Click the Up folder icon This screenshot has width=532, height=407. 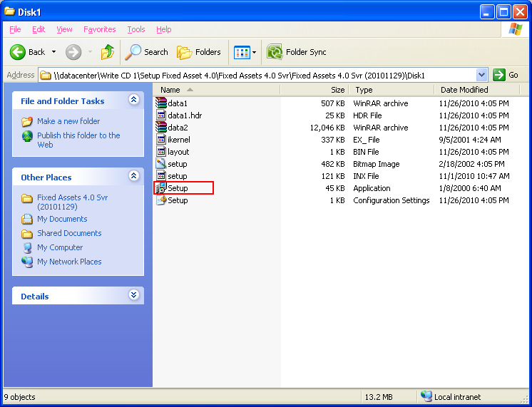click(108, 52)
